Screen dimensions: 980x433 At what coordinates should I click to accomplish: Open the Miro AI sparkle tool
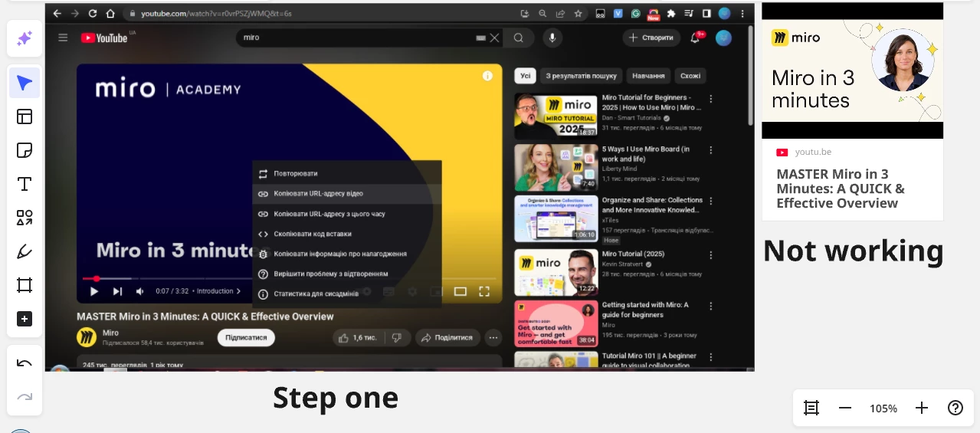(x=25, y=38)
